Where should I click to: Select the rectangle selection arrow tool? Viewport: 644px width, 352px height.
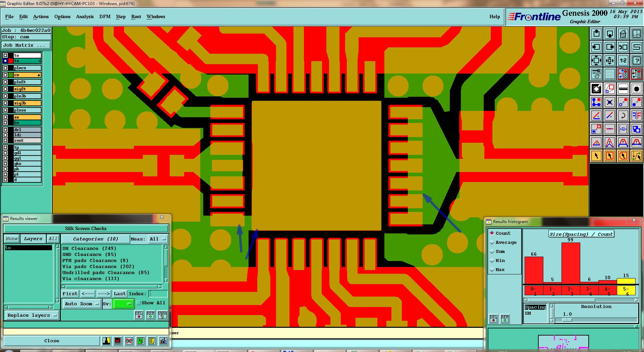(610, 156)
